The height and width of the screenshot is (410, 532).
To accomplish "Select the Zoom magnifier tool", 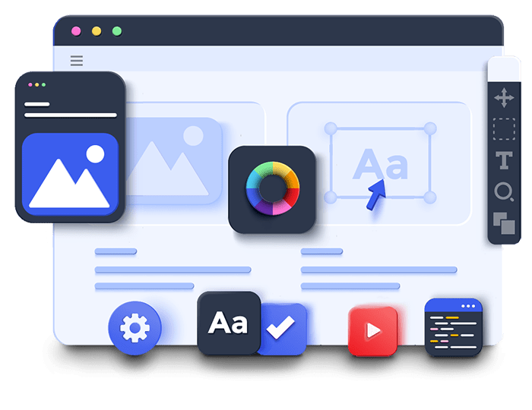I will (x=504, y=191).
